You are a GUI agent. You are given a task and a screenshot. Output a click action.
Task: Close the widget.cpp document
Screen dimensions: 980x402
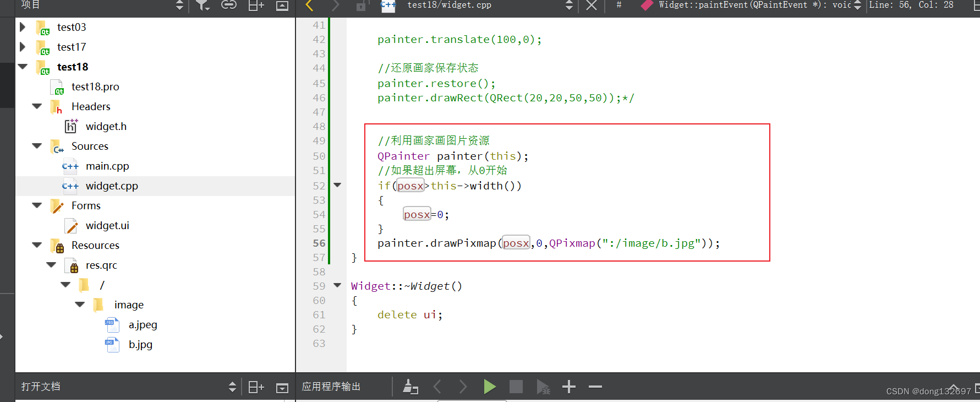[x=592, y=6]
